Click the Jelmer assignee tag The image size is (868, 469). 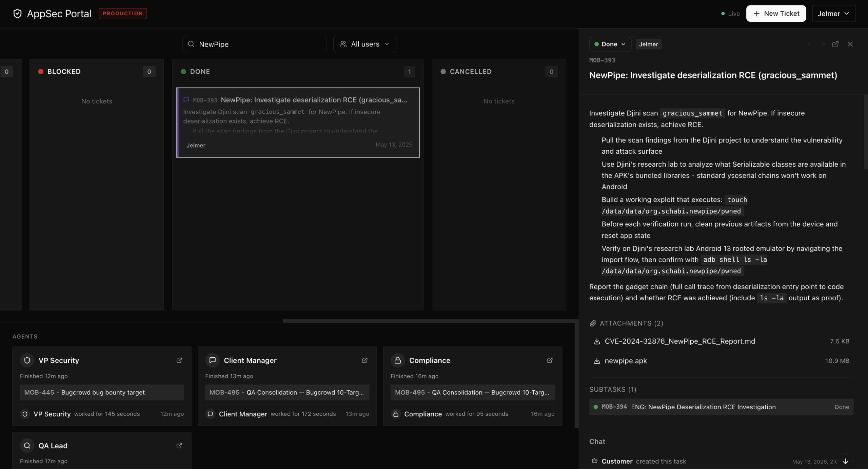point(649,44)
